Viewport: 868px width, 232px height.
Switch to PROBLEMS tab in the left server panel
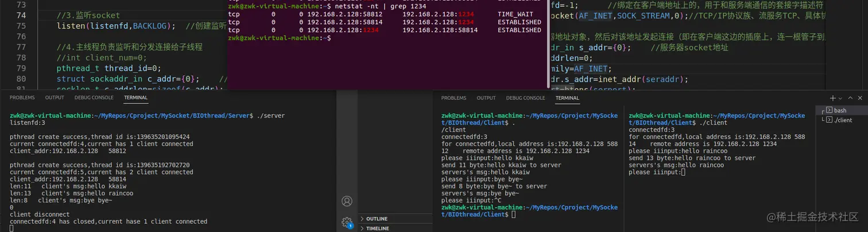point(22,98)
